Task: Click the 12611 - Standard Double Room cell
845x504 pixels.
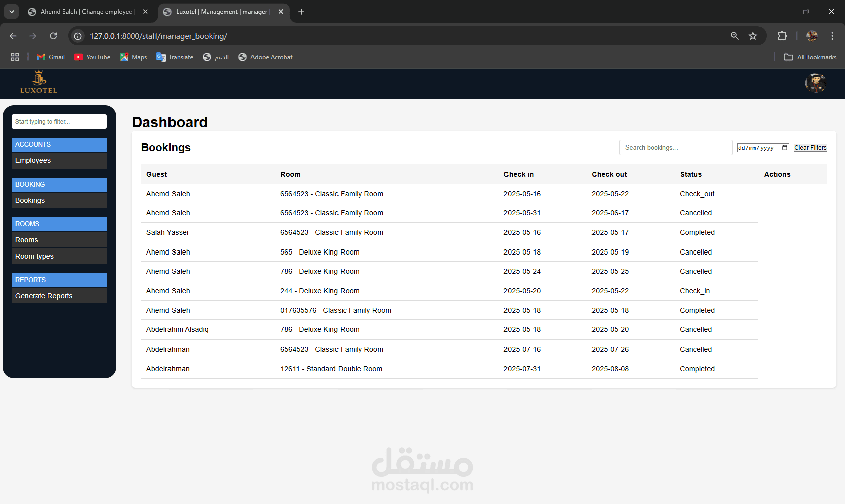Action: [331, 369]
